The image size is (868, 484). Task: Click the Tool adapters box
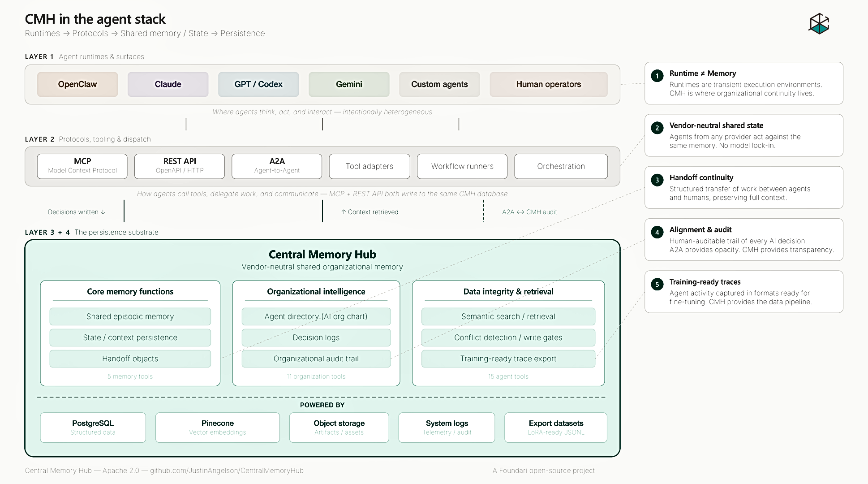coord(370,166)
